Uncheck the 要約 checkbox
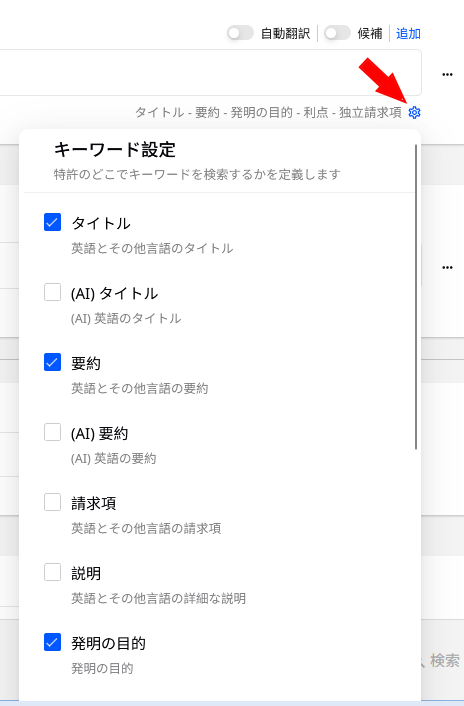This screenshot has width=464, height=706. (52, 362)
